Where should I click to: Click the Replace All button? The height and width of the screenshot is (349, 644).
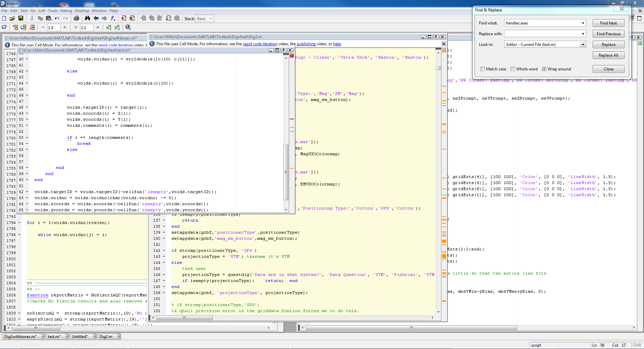[608, 55]
